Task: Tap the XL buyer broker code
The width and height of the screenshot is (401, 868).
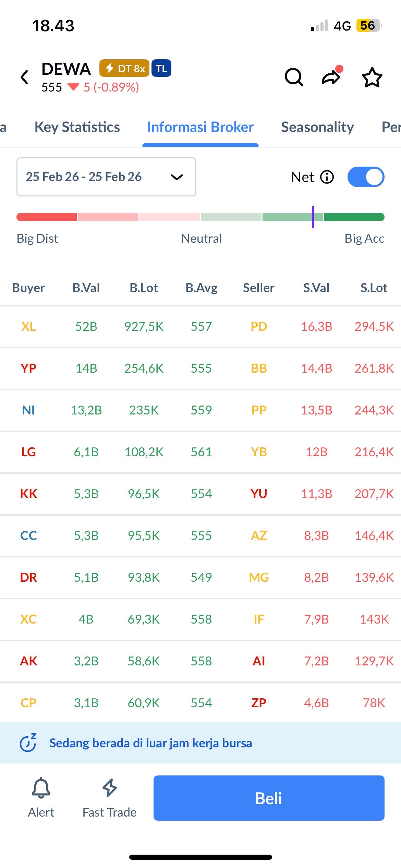Action: point(28,327)
